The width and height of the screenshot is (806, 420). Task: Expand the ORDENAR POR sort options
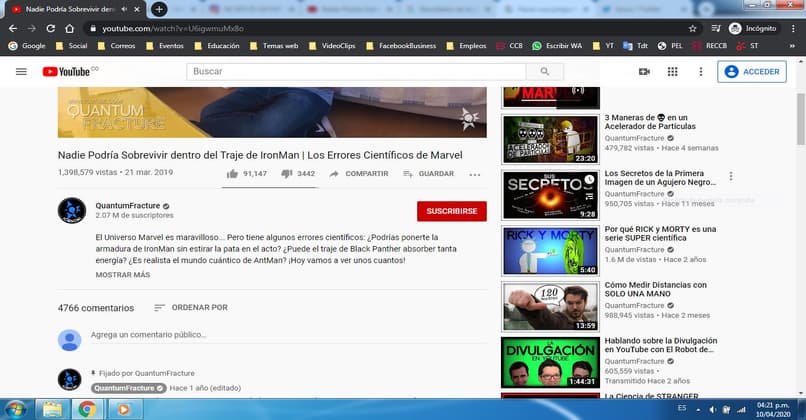click(191, 307)
